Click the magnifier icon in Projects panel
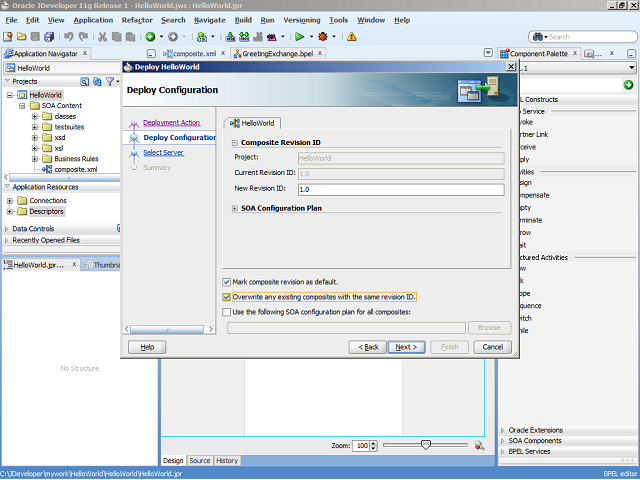Screen dimensions: 640x480 point(84,82)
